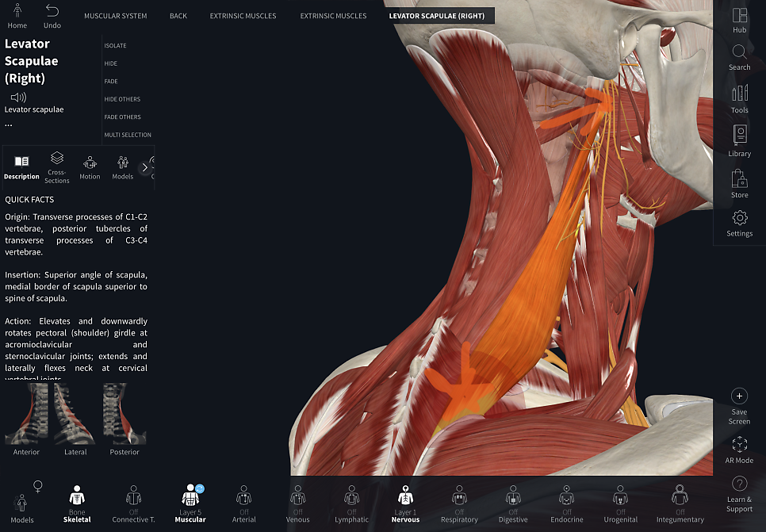This screenshot has height=532, width=766.
Task: Open the Models tab in info panel
Action: point(123,167)
